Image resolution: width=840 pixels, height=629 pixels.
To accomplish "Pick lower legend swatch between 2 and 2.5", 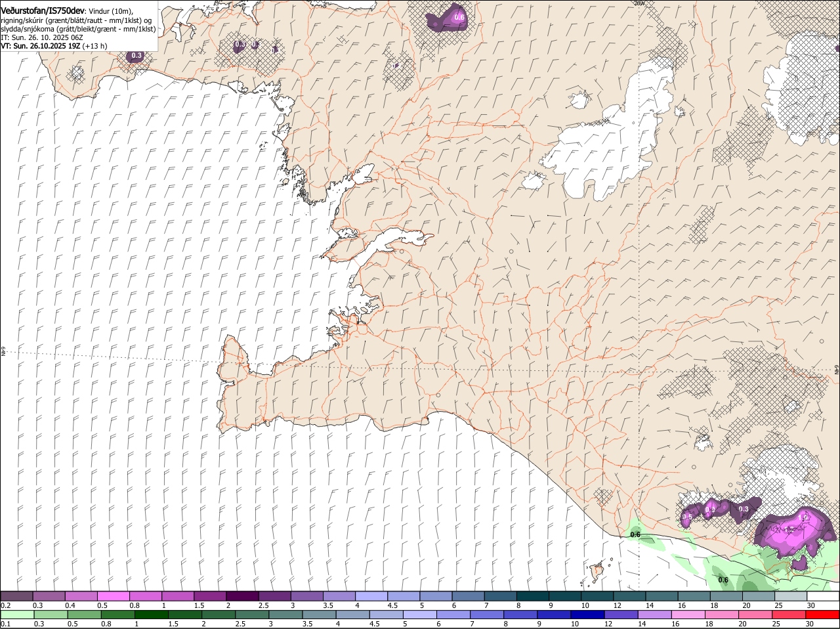I will 219,615.
